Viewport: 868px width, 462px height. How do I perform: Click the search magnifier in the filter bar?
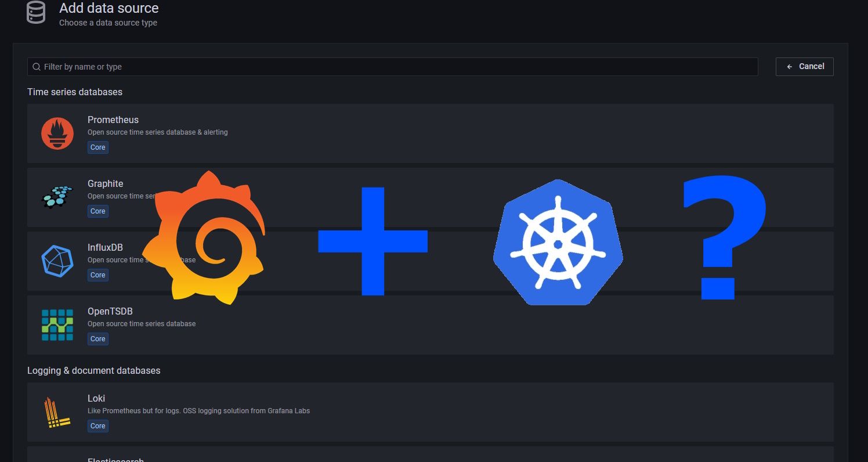pos(37,67)
